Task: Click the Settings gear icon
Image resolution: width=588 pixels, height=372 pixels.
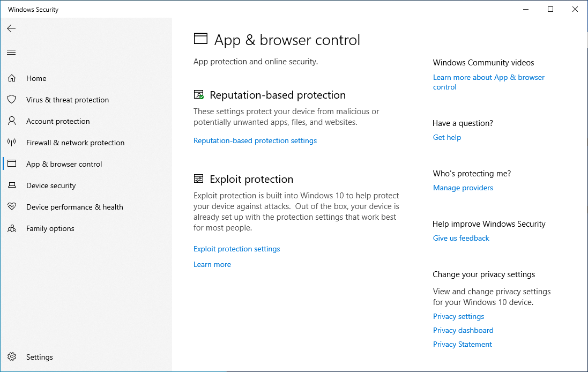Action: [x=12, y=356]
